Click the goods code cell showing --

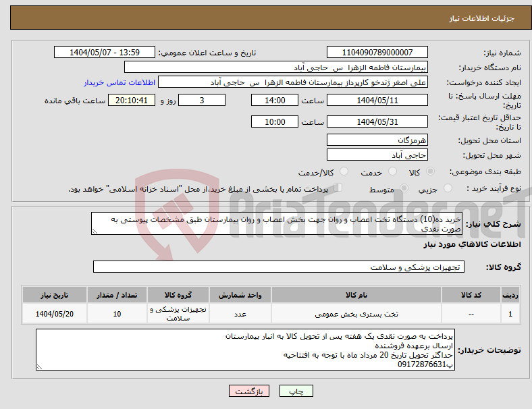point(471,314)
